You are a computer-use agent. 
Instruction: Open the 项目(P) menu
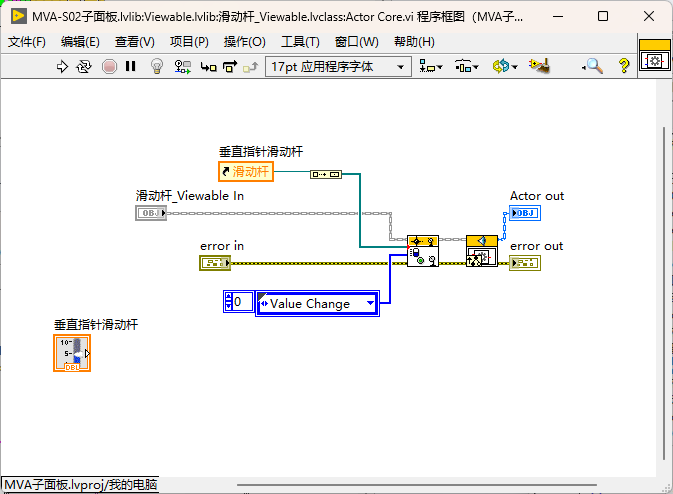(x=189, y=42)
